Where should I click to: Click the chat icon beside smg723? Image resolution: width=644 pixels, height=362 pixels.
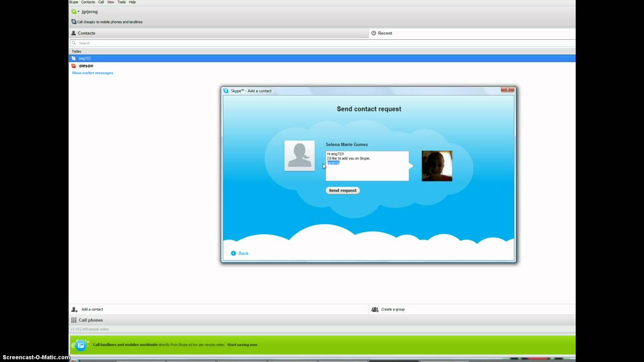(73, 58)
